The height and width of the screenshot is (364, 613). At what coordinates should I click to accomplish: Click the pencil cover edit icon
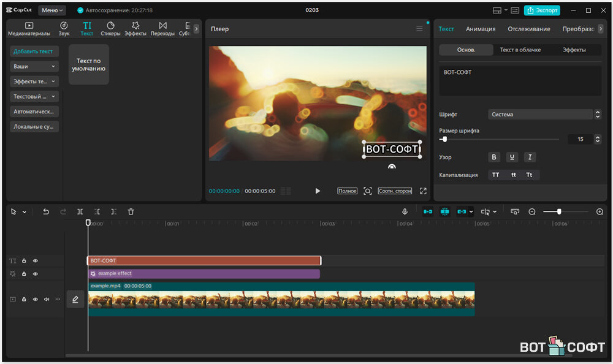pyautogui.click(x=75, y=299)
